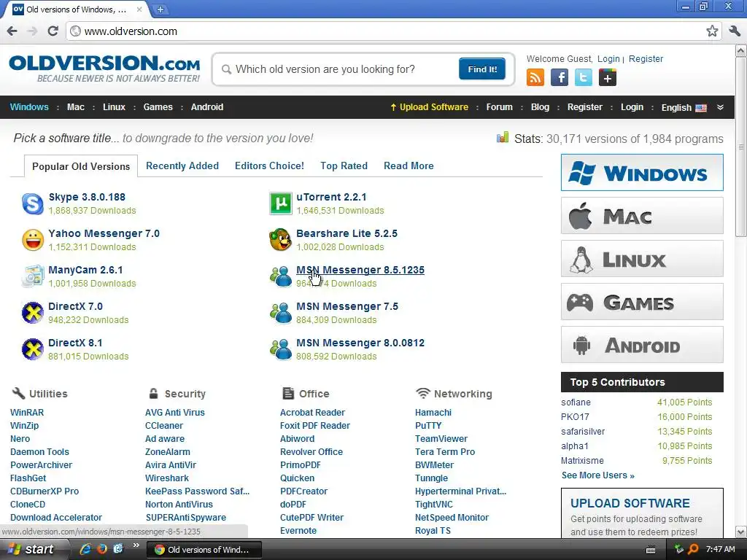
Task: Open Blog in the navigation bar
Action: point(540,107)
